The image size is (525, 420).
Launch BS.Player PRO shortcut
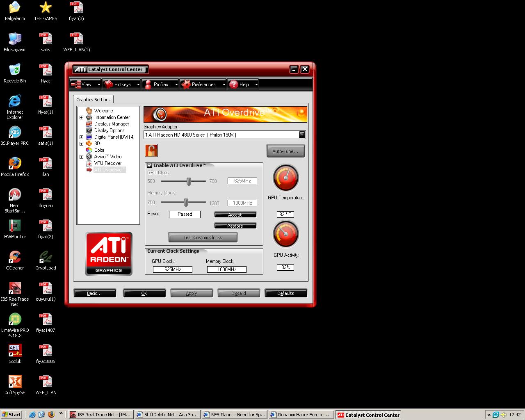[x=15, y=136]
